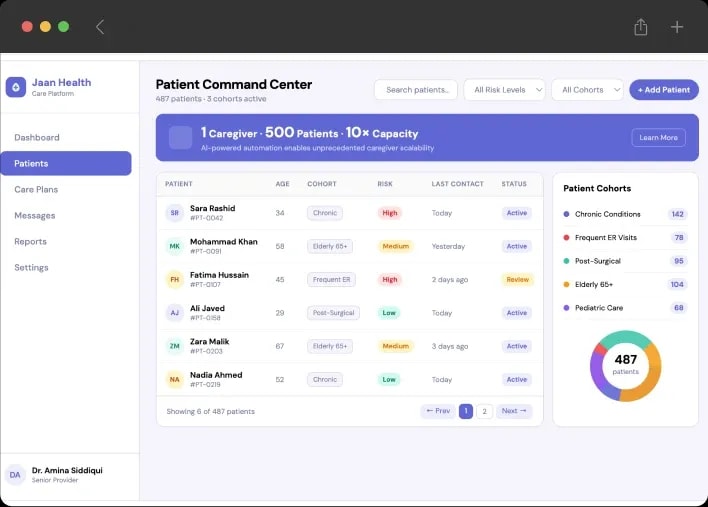Screen dimensions: 708x507
Task: Open the All Risk Levels dropdown
Action: pyautogui.click(x=504, y=90)
